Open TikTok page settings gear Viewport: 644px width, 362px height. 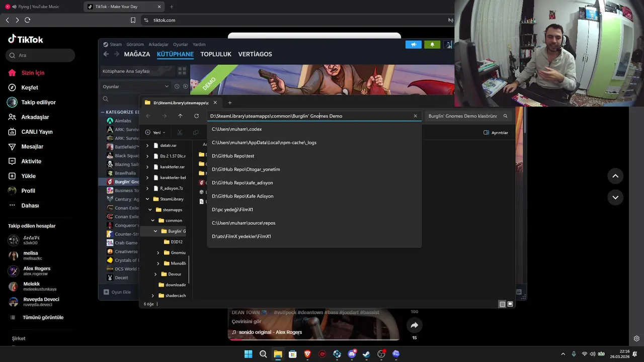[x=636, y=338]
